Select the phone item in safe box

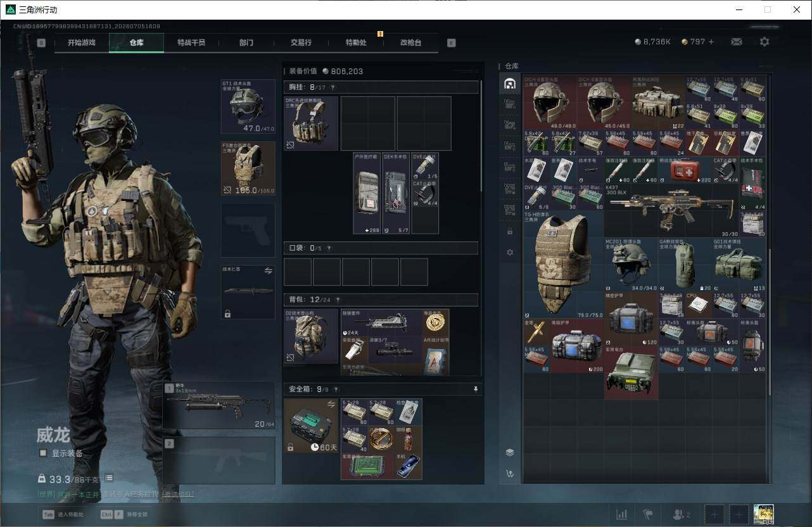point(409,466)
